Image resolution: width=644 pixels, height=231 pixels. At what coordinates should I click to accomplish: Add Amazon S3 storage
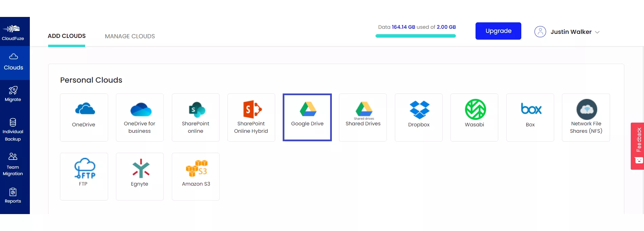coord(196,176)
